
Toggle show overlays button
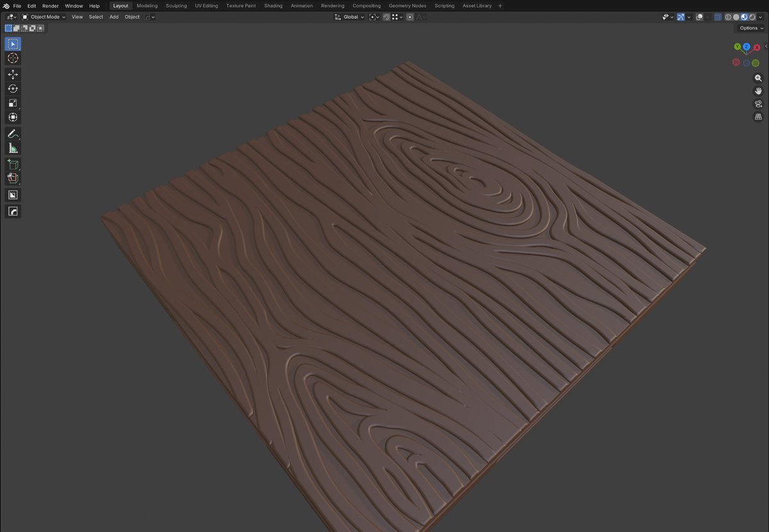coord(700,17)
